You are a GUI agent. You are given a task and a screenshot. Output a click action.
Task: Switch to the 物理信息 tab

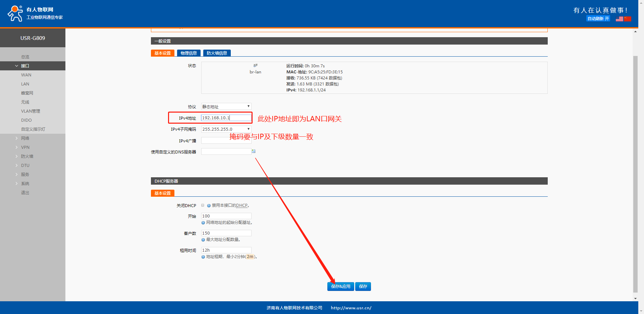189,53
